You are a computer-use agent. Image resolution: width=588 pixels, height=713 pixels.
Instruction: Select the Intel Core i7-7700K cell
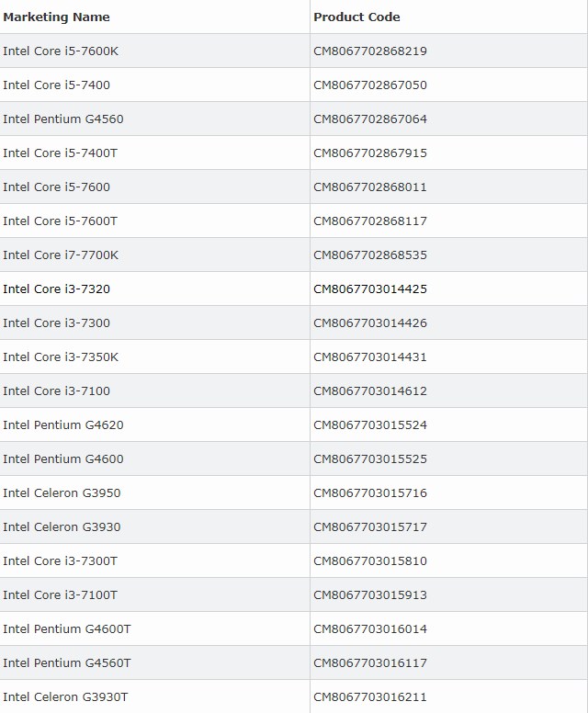click(x=61, y=255)
